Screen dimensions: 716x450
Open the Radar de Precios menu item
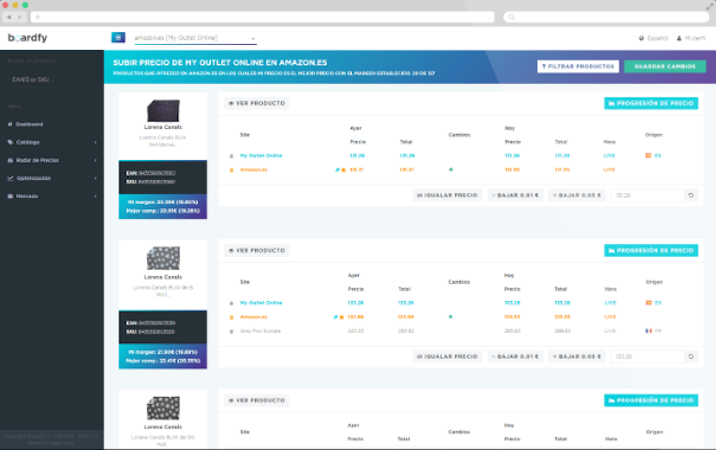coord(52,160)
